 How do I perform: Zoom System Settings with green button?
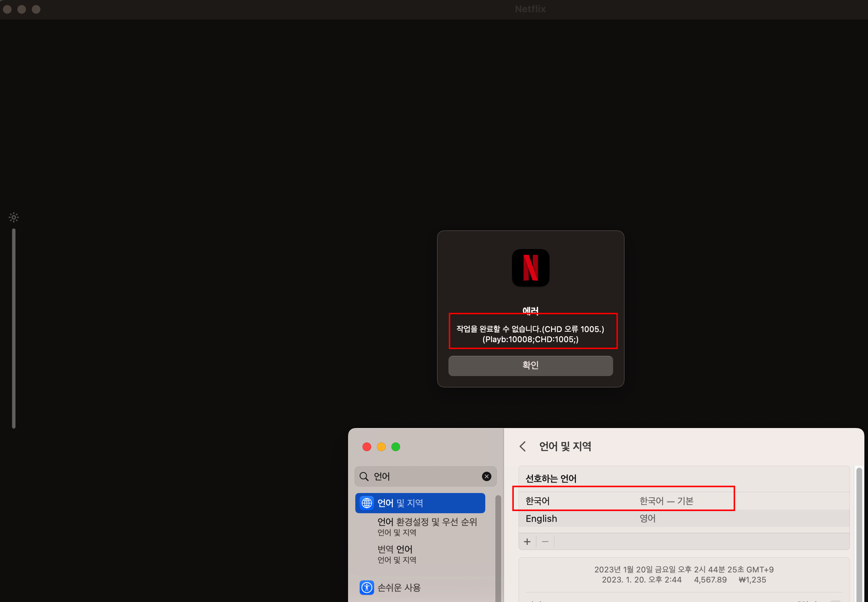(395, 446)
